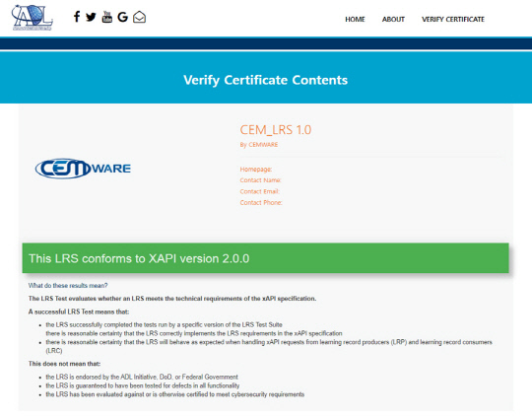Screen dimensions: 532x416
Task: Open the Twitter bird icon
Action: point(91,17)
